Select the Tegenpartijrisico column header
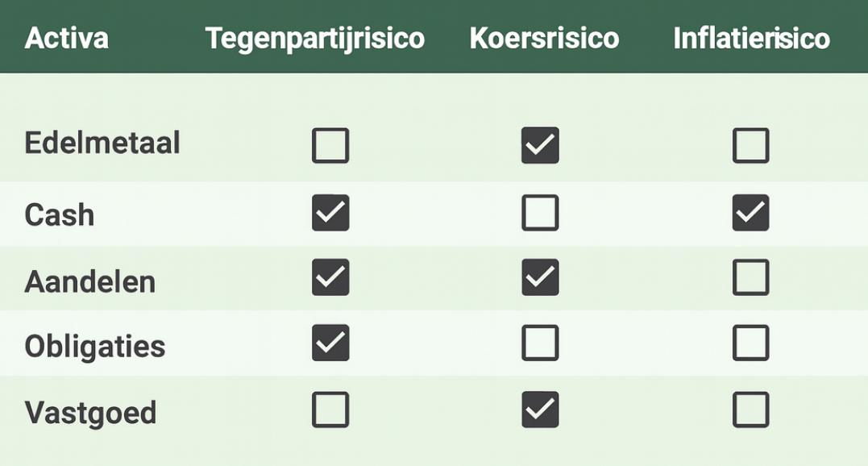The width and height of the screenshot is (868, 466). click(x=315, y=38)
